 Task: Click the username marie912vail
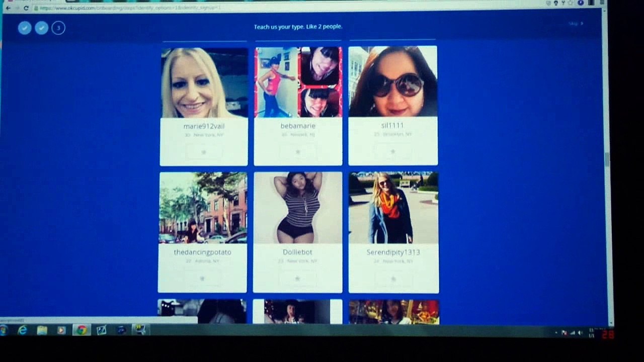pos(204,126)
